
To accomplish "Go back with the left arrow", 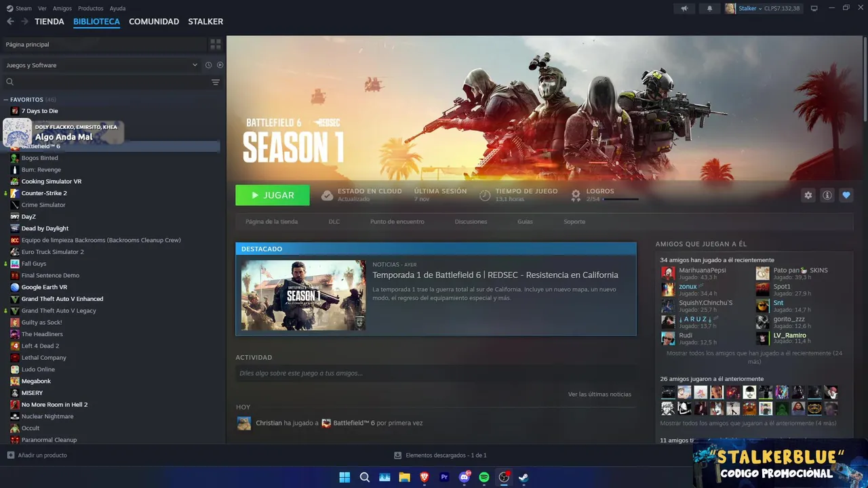I will (10, 22).
